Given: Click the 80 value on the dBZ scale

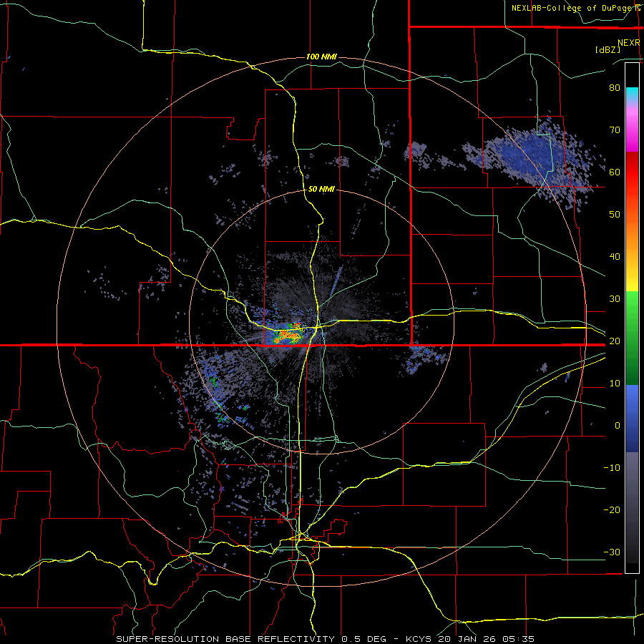Looking at the screenshot, I should click(615, 88).
